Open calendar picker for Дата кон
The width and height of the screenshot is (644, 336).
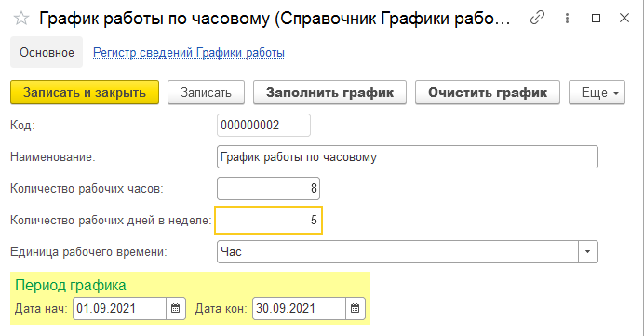[x=356, y=308]
